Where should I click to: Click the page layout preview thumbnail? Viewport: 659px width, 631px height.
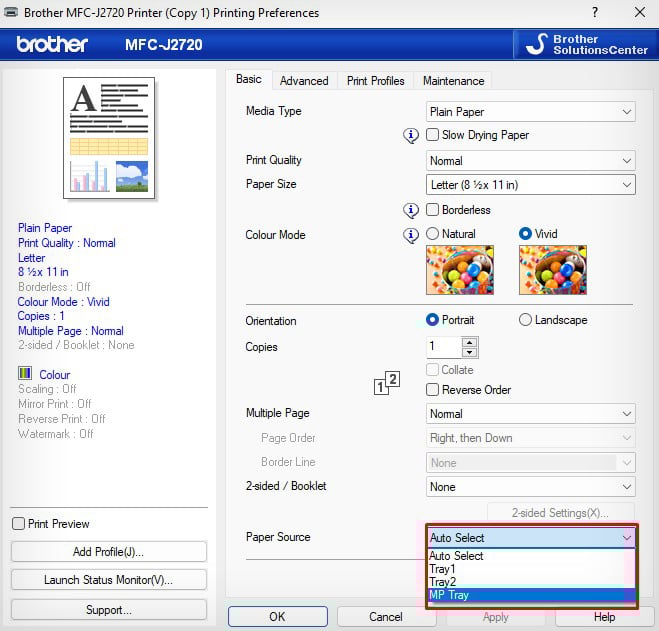[109, 137]
